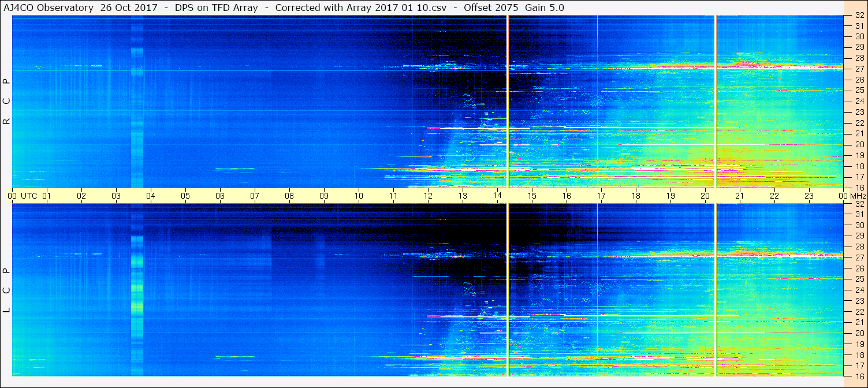Click hour '21' on the UTC time axis
Screen dimensions: 868x388
click(740, 196)
